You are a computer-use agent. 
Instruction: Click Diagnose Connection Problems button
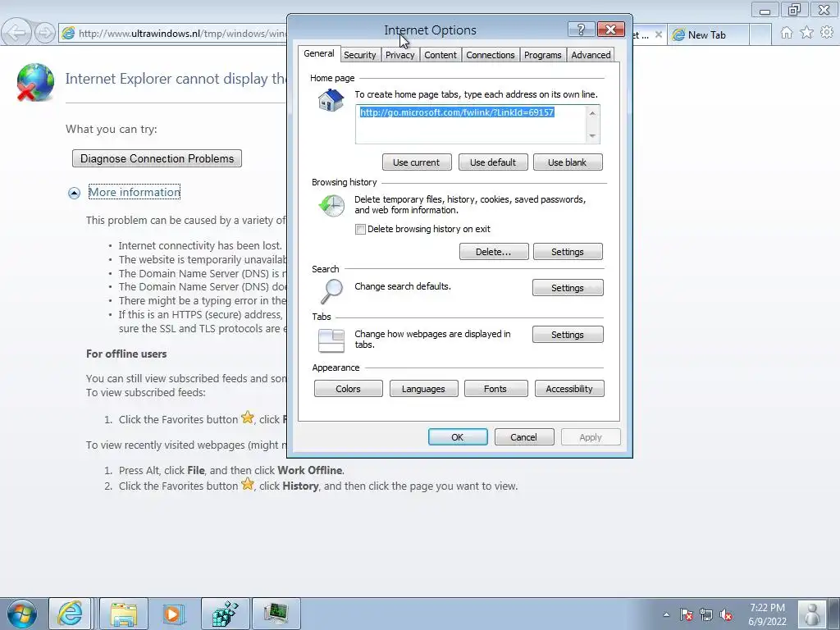point(157,158)
